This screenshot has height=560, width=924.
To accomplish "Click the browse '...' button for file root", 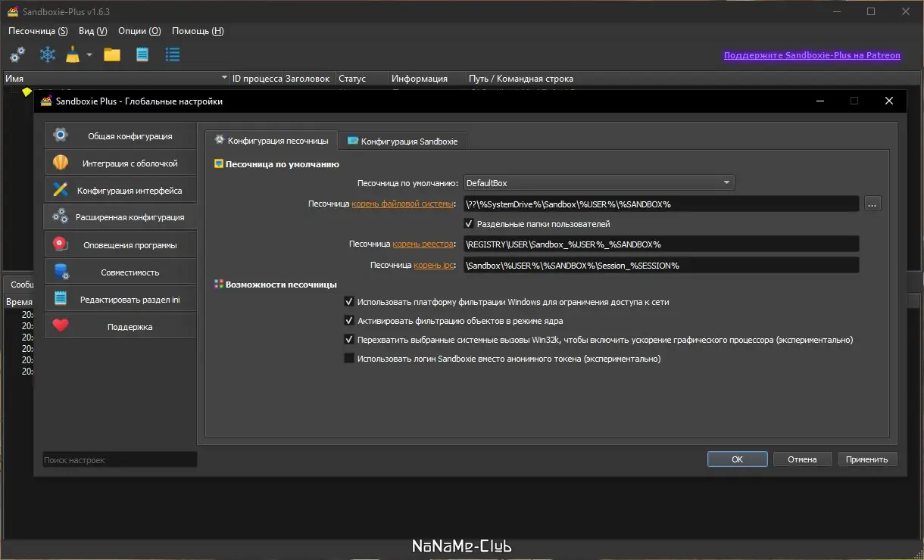I will (872, 204).
